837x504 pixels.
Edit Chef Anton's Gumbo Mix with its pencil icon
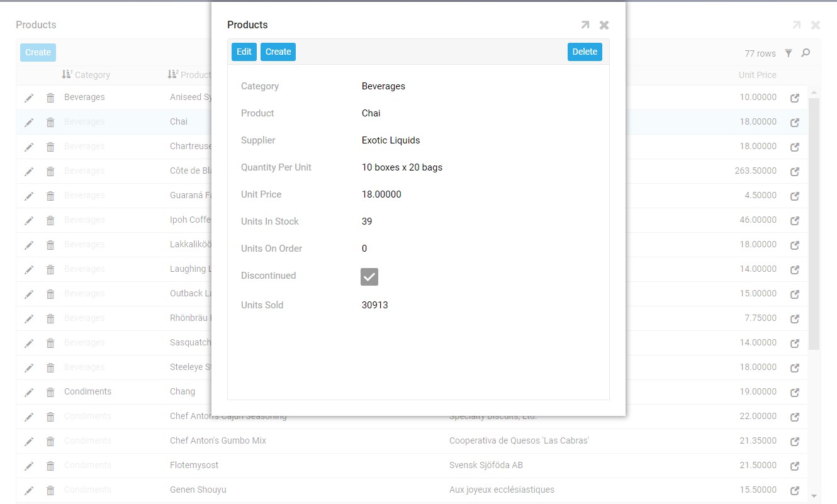(28, 440)
